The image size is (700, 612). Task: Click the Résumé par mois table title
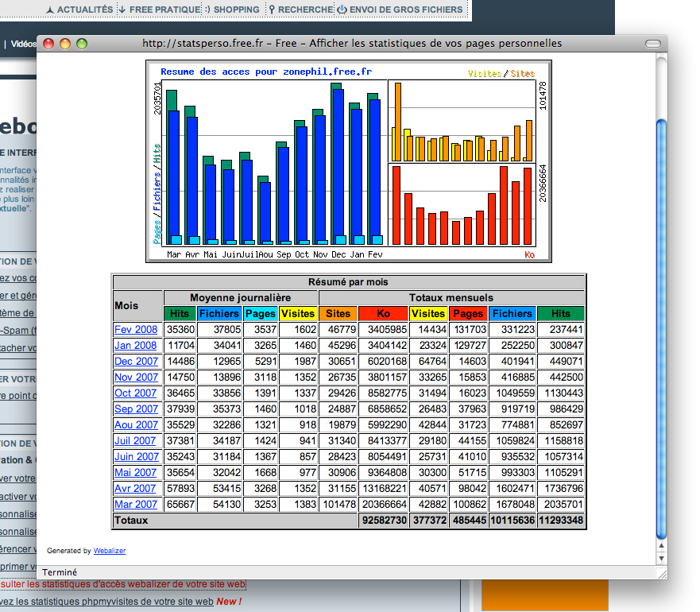click(348, 282)
